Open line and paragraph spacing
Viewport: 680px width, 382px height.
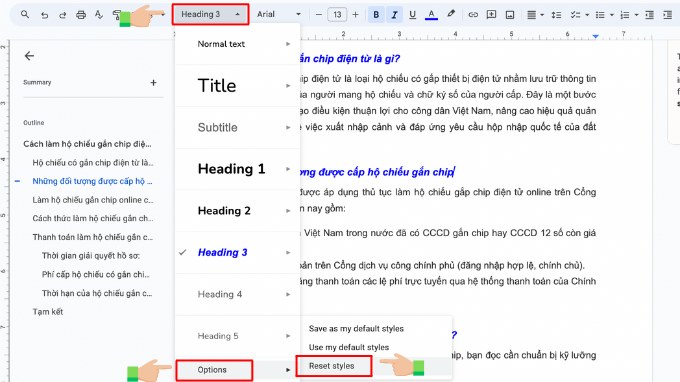coord(556,15)
